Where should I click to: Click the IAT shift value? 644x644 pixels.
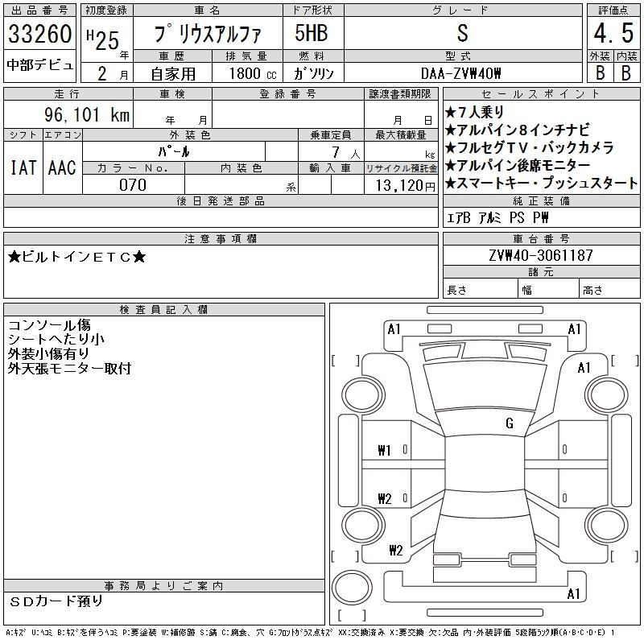coord(22,168)
